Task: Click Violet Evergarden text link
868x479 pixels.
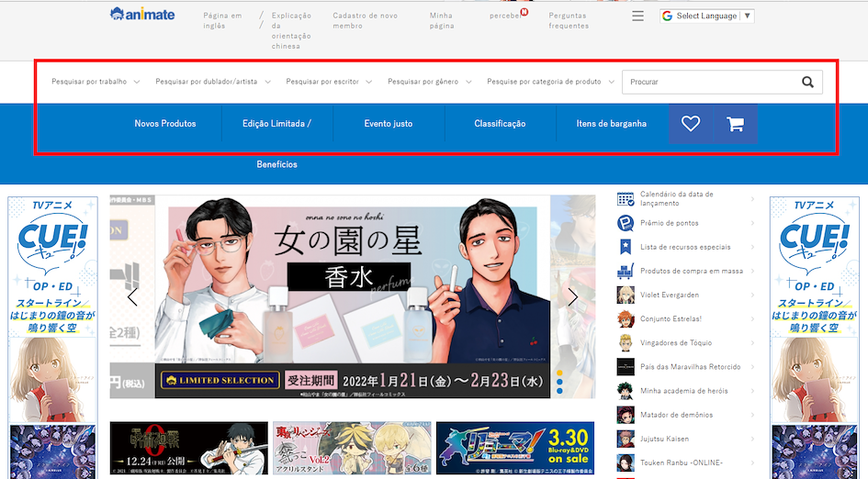Action: [670, 295]
